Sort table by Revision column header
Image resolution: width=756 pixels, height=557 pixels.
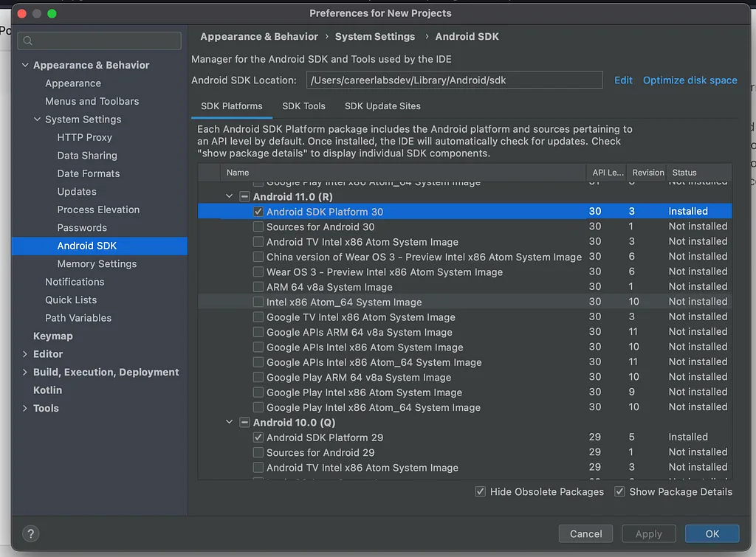(648, 173)
